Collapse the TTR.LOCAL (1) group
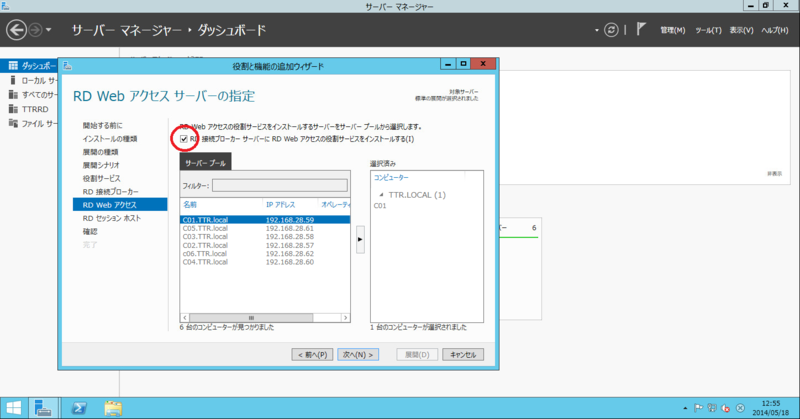 tap(381, 195)
